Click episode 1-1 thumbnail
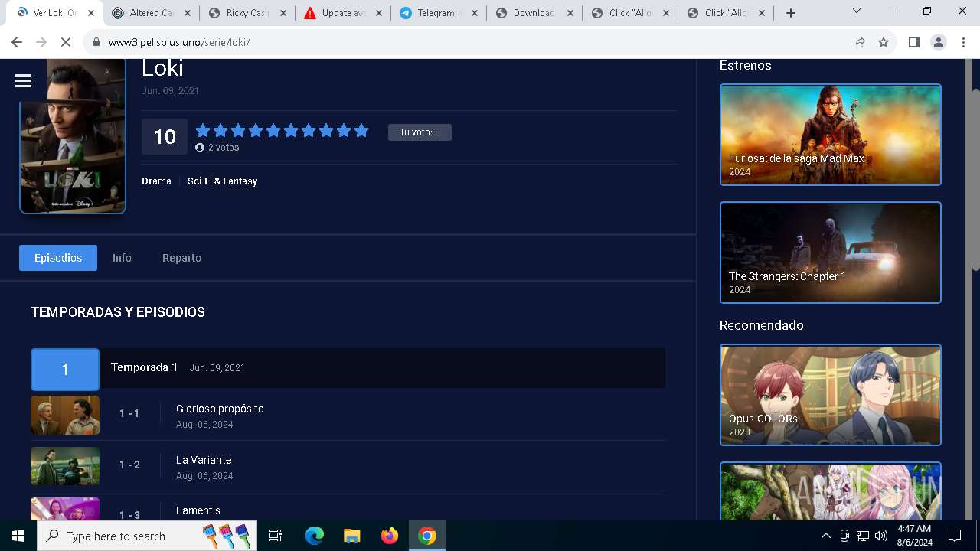 coord(65,415)
